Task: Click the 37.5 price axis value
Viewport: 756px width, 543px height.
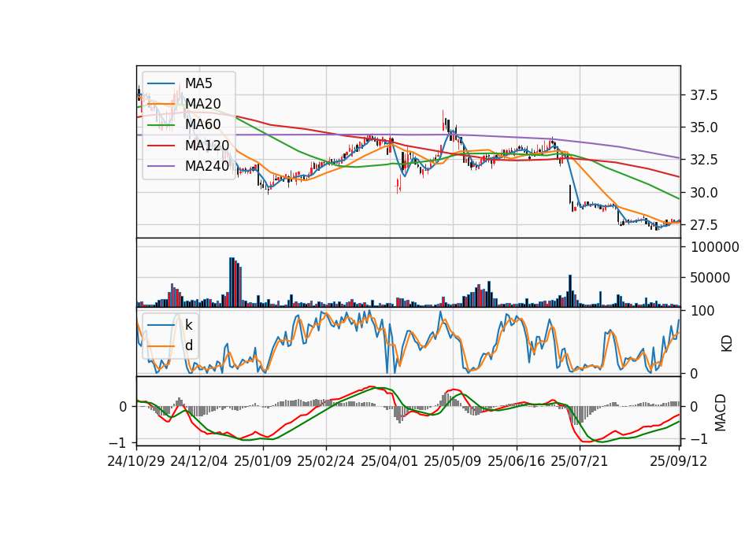Action: pyautogui.click(x=704, y=95)
